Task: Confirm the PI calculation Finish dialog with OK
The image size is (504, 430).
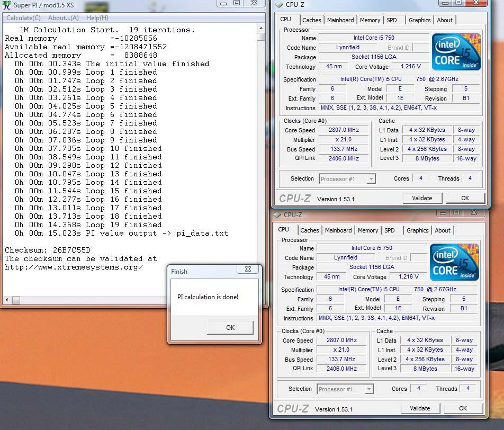Action: tap(230, 327)
